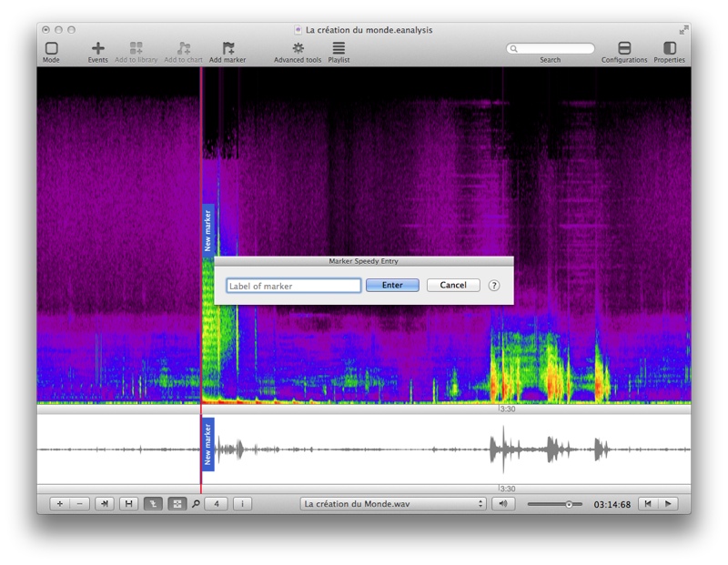The image size is (728, 565).
Task: Click the zoom in plus button
Action: (59, 504)
